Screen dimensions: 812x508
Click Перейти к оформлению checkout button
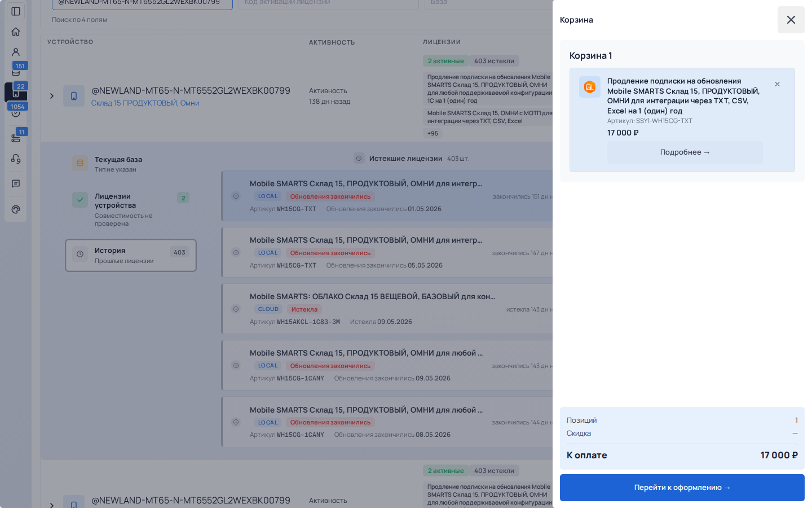coord(682,488)
